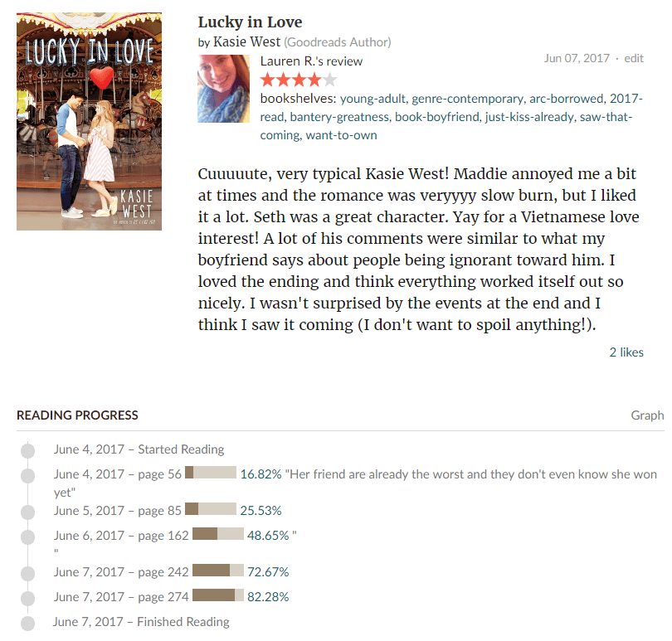Click the 82.28% progress update
Viewport: 672px width, 641px height.
point(268,597)
